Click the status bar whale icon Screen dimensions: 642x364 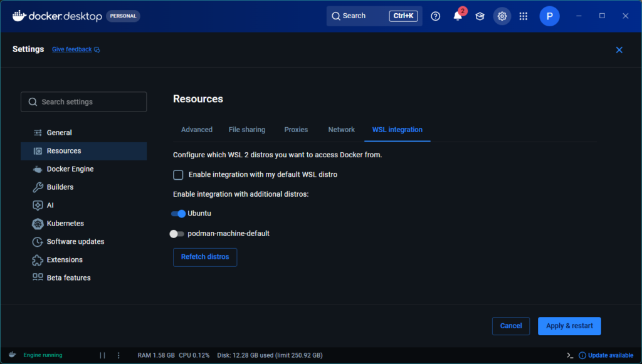pyautogui.click(x=13, y=355)
